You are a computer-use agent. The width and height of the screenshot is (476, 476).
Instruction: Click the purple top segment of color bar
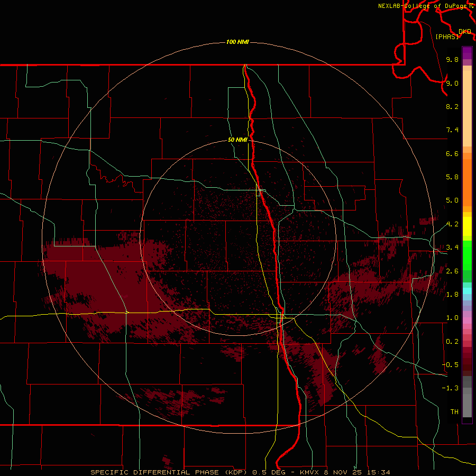(x=467, y=53)
